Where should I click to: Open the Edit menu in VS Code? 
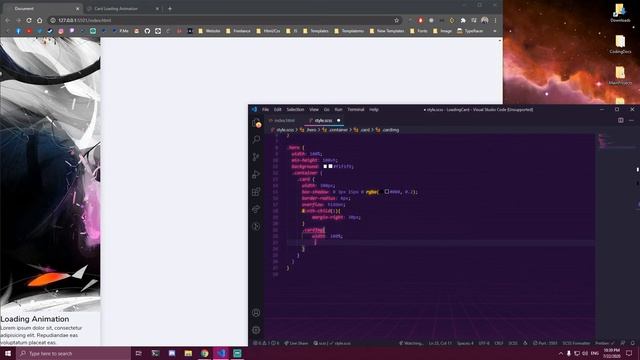click(x=278, y=109)
